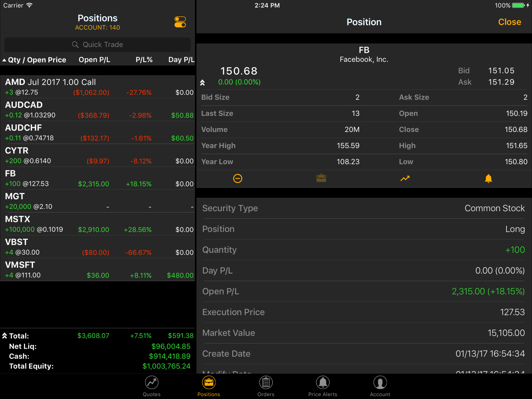Click the Year Low value 108.23
The width and height of the screenshot is (532, 399).
(348, 162)
